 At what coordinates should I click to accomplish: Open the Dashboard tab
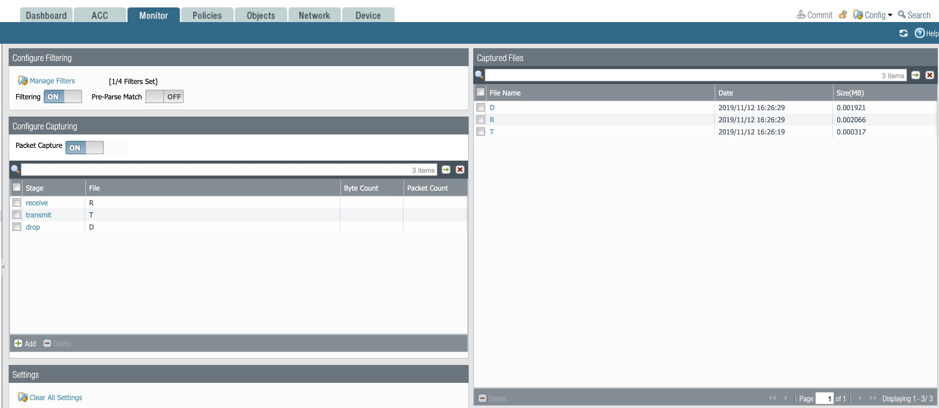point(46,15)
